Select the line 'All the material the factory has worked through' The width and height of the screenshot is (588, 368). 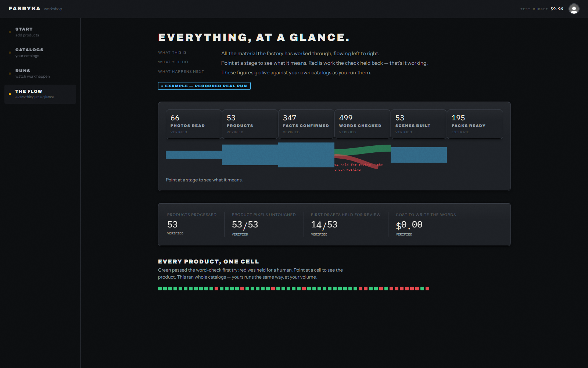pos(300,53)
